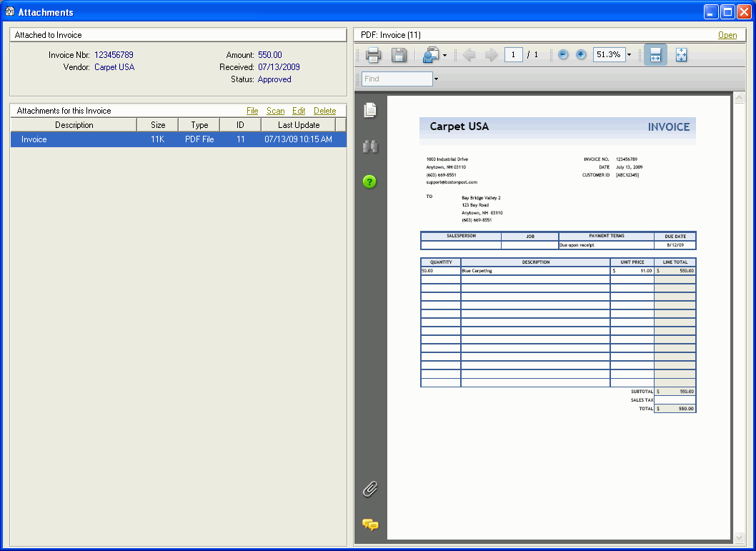Zoom out on the invoice document
The width and height of the screenshot is (756, 551).
click(563, 54)
